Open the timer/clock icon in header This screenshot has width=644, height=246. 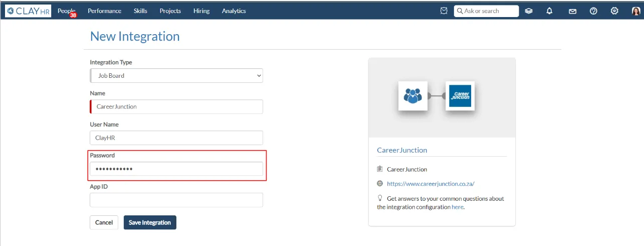click(x=444, y=11)
